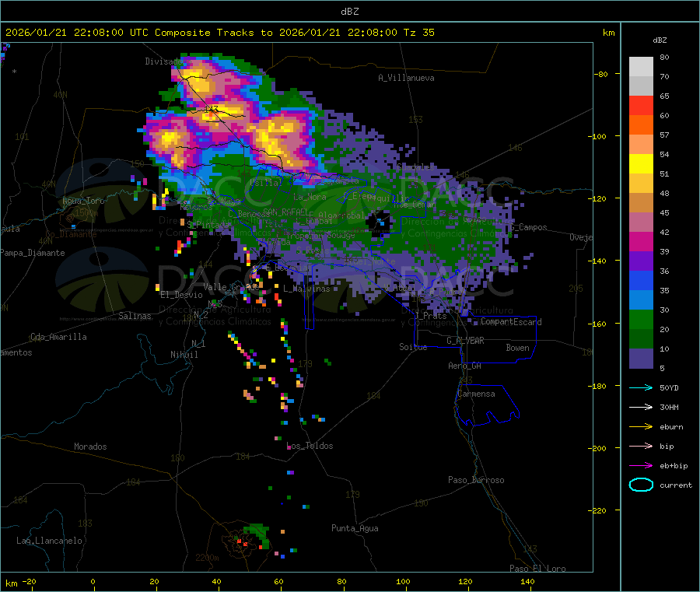Screen dimensions: 700x592
Task: Click the Salinas location label
Action: point(135,316)
